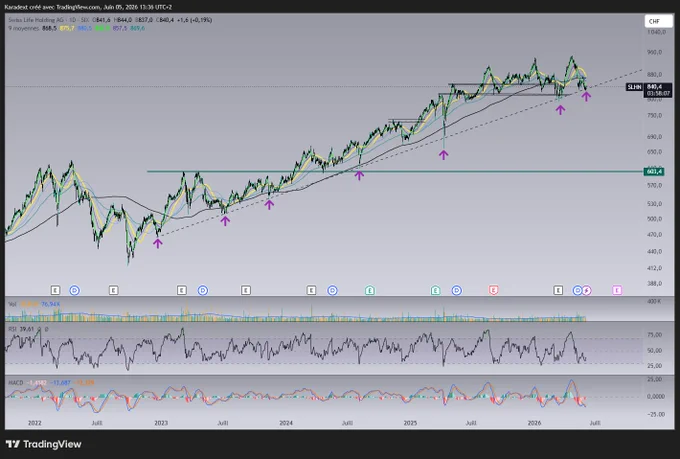The image size is (680, 459).
Task: Click the 0,0000 MACD scale value
Action: (x=656, y=397)
